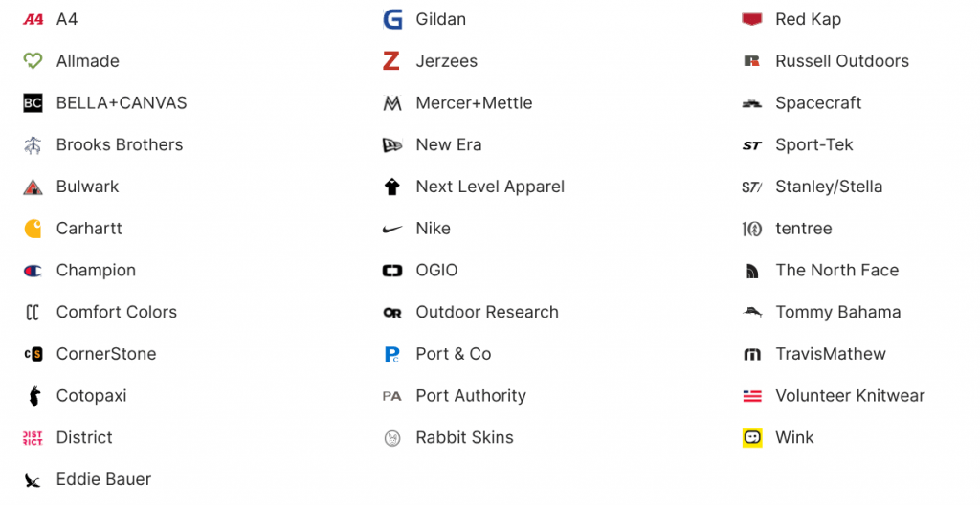Screen dimensions: 980x505
Task: Click the Bulwark triangle logo icon
Action: pyautogui.click(x=33, y=187)
